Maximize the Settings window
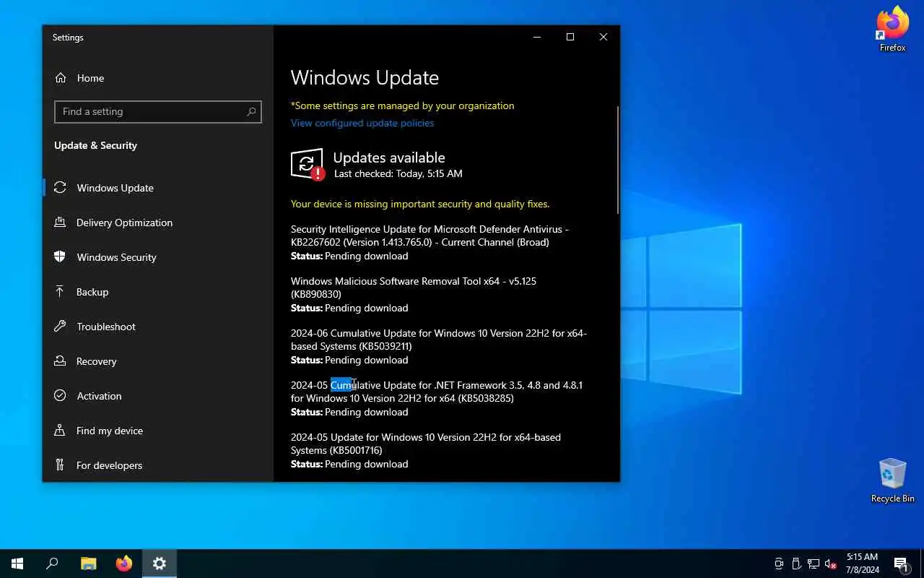 (570, 37)
